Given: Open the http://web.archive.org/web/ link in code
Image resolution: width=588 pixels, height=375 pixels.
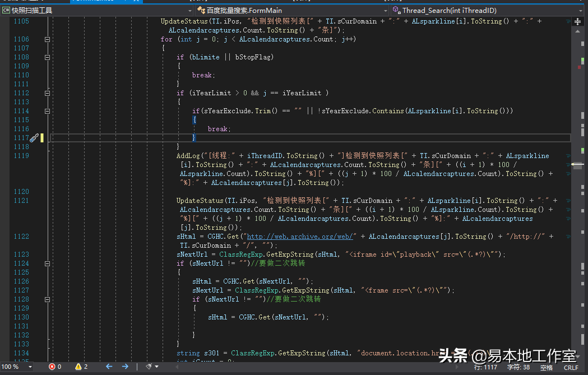Looking at the screenshot, I should coord(300,237).
